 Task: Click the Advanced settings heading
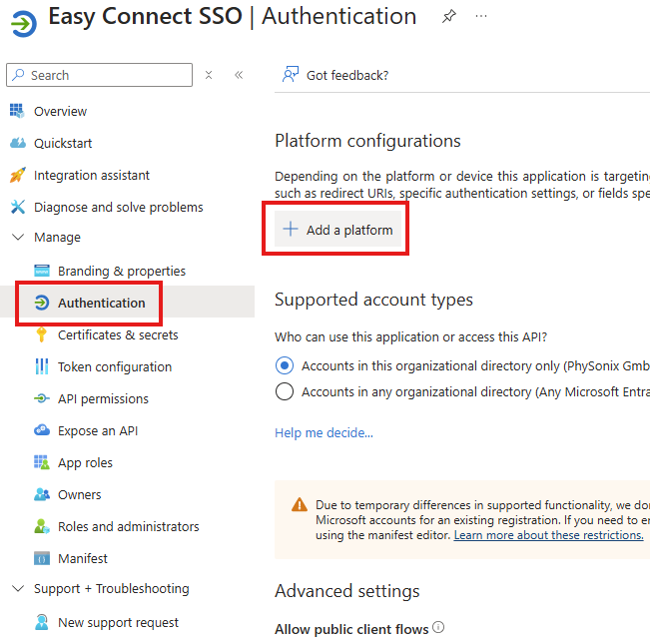(x=347, y=591)
